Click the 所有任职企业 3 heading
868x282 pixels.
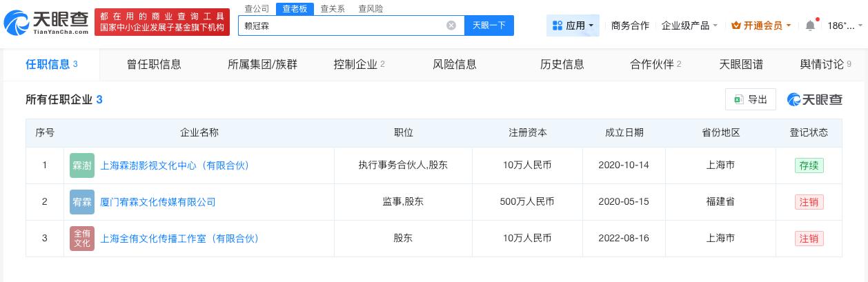(64, 99)
